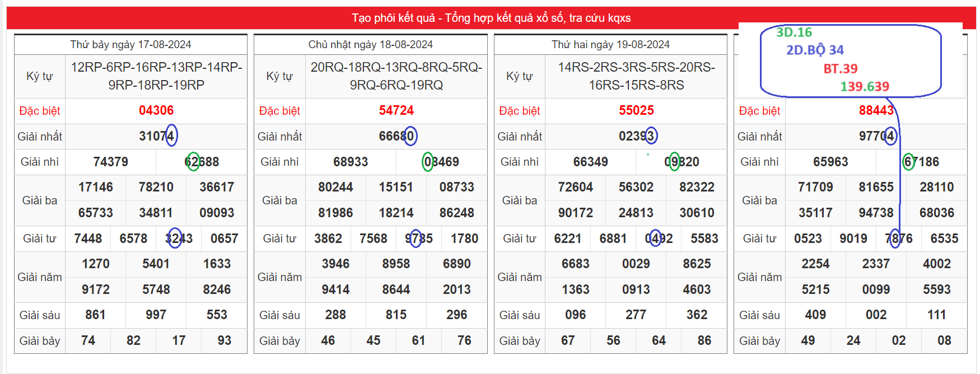Select the date header Thứ bảy ngày 17-08-2024
The height and width of the screenshot is (374, 980).
(x=130, y=44)
